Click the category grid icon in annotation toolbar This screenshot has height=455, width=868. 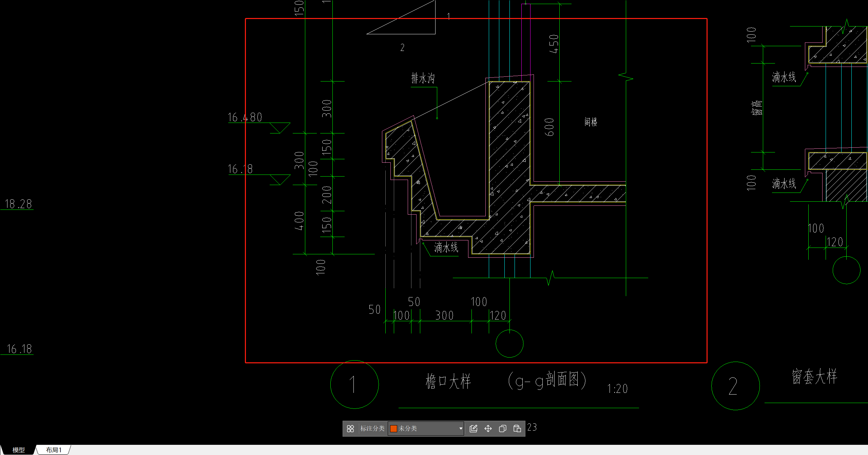pyautogui.click(x=350, y=429)
